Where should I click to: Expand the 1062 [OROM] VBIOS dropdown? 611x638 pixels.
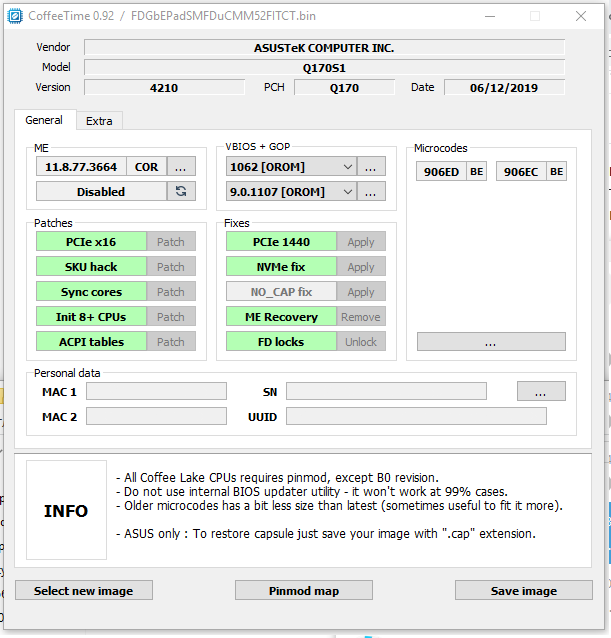291,167
